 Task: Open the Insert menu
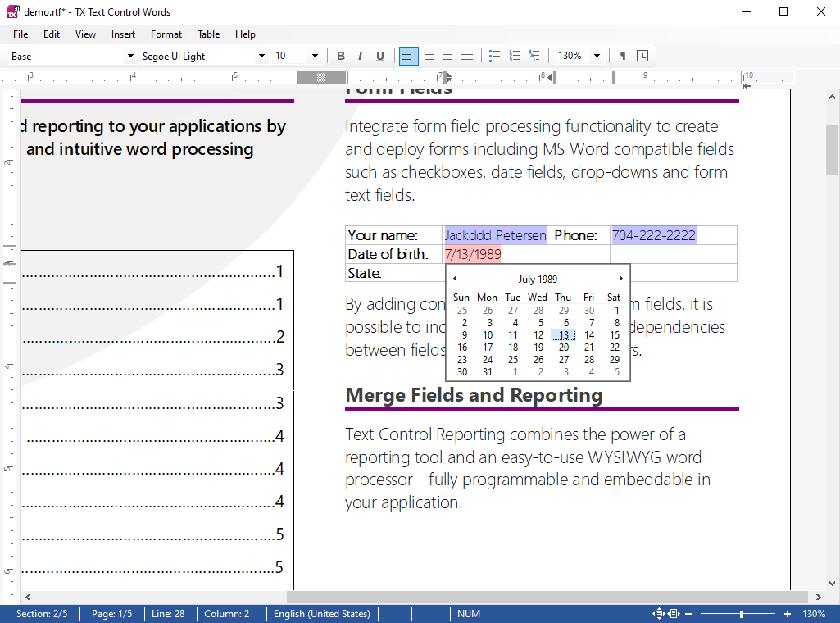click(x=123, y=34)
